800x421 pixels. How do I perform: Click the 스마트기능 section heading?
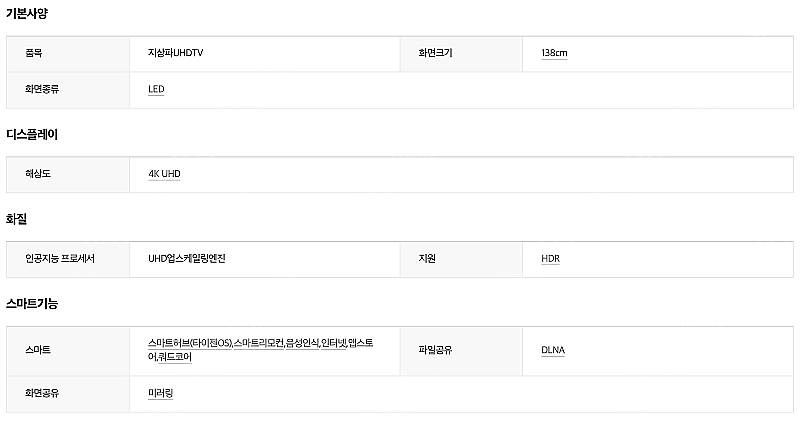(32, 304)
